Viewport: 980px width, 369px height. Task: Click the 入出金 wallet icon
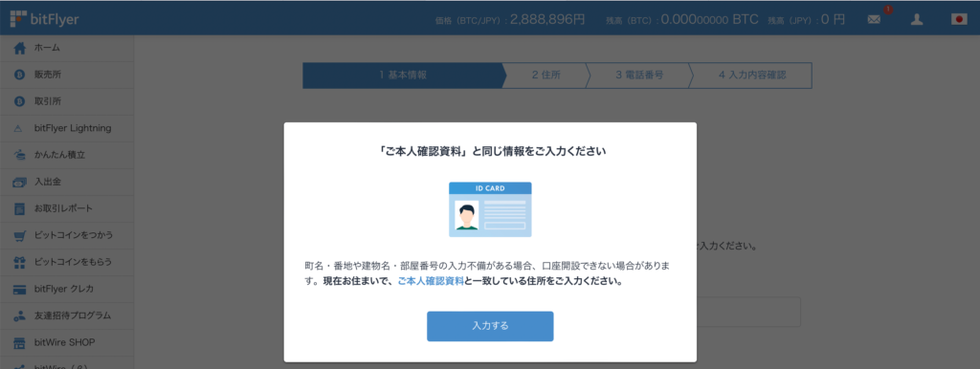pos(19,183)
